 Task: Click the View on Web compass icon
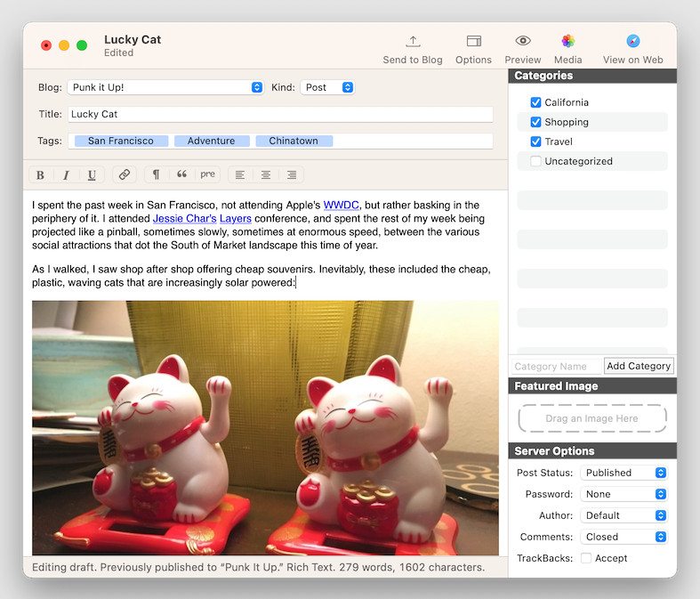click(x=632, y=41)
